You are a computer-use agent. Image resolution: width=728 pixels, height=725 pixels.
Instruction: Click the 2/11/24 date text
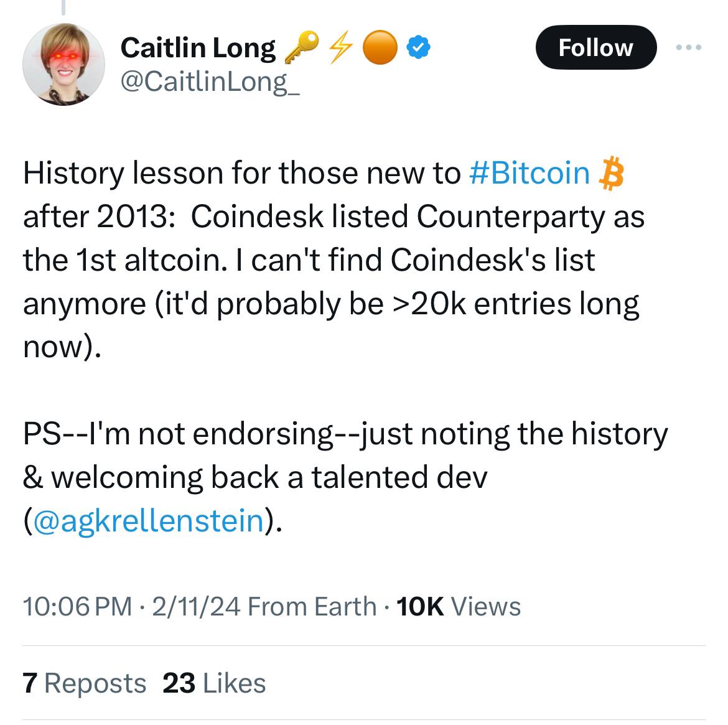click(x=196, y=607)
